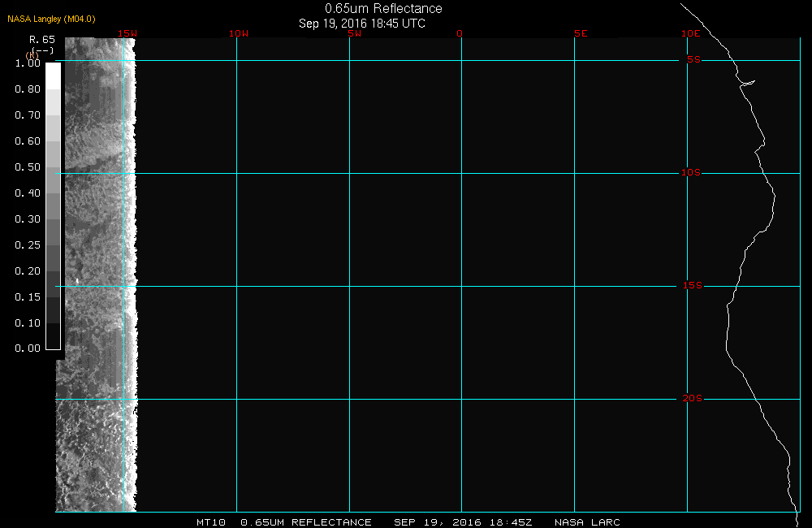Click the 0.00 colorbar value
Screen dimensions: 812x528
pyautogui.click(x=28, y=348)
